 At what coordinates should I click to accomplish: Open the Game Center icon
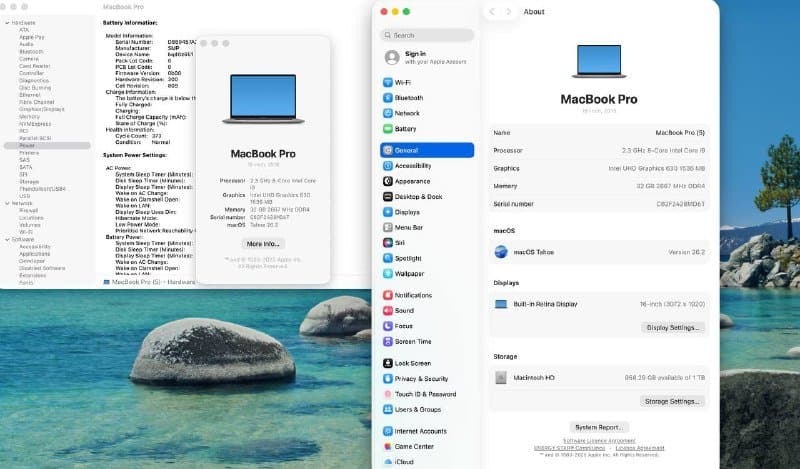point(388,446)
